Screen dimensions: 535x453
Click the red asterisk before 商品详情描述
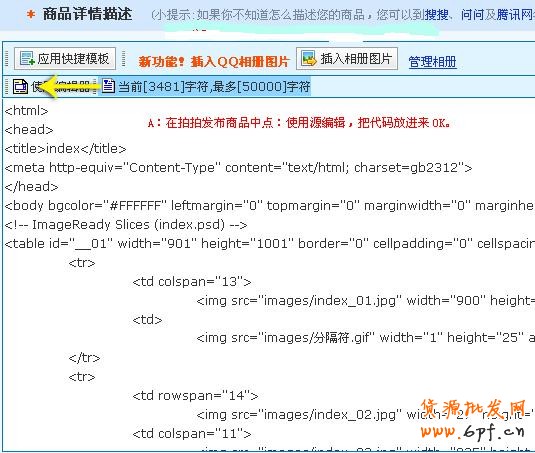[31, 15]
